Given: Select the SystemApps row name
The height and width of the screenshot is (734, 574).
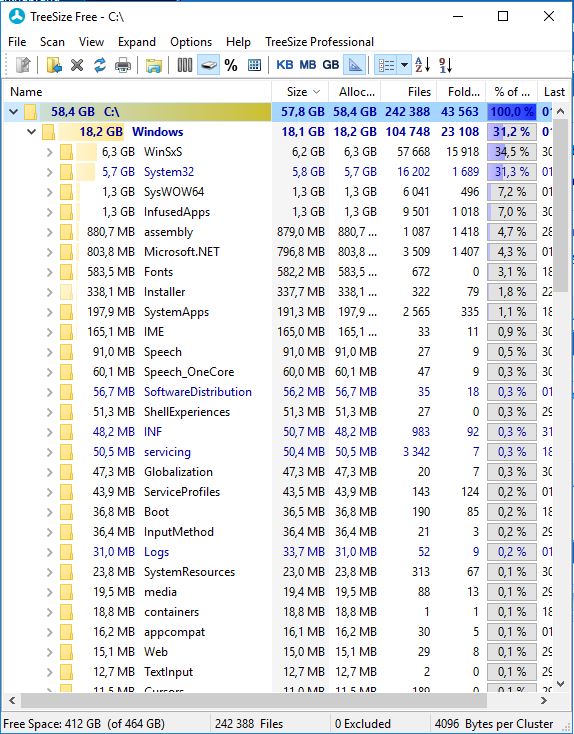Looking at the screenshot, I should coord(177,312).
